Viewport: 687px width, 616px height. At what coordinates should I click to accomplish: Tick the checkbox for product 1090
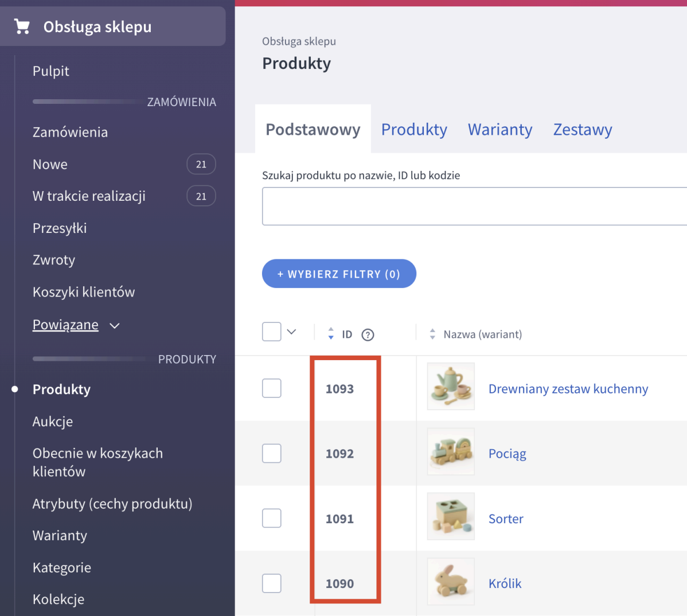pos(272,583)
